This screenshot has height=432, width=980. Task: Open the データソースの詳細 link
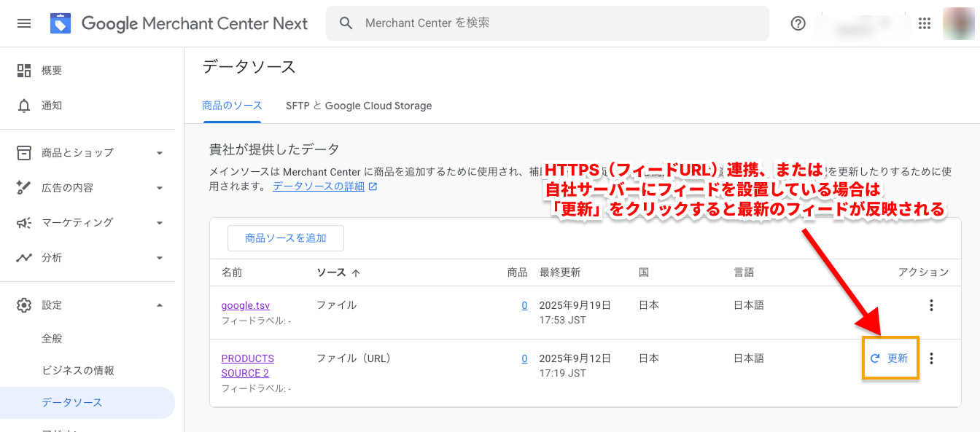point(319,186)
